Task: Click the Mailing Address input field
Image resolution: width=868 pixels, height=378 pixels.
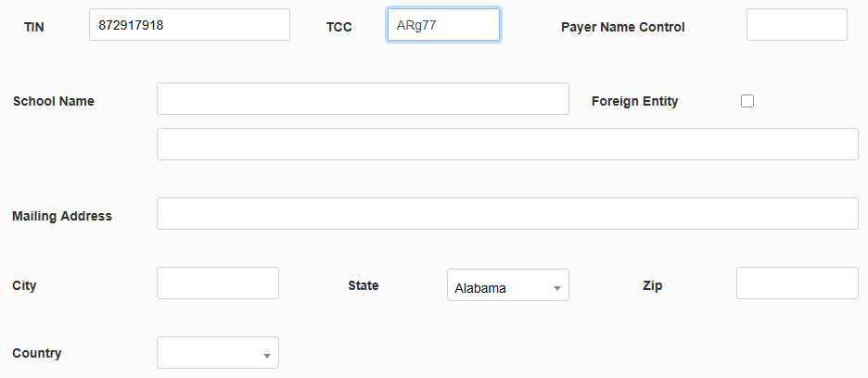Action: 507,214
